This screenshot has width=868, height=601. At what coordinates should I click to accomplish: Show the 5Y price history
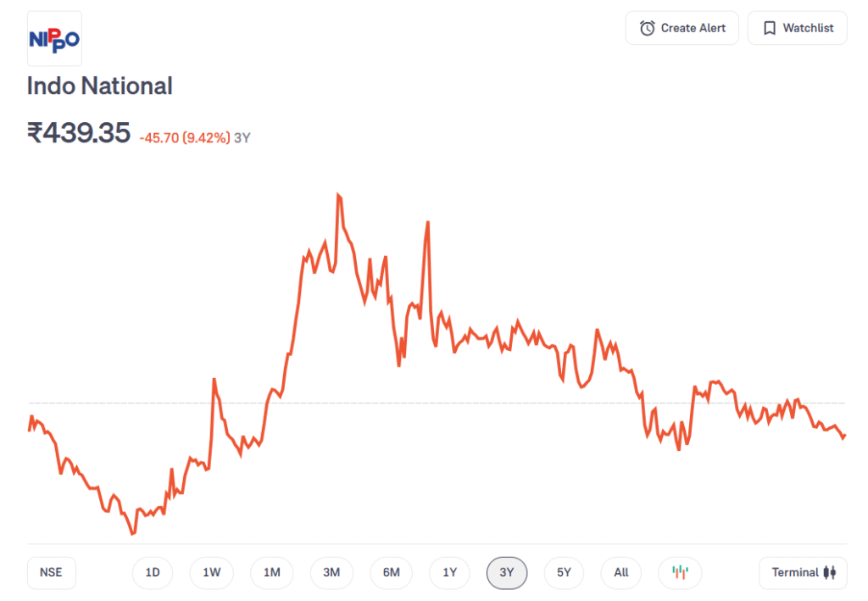click(x=564, y=572)
